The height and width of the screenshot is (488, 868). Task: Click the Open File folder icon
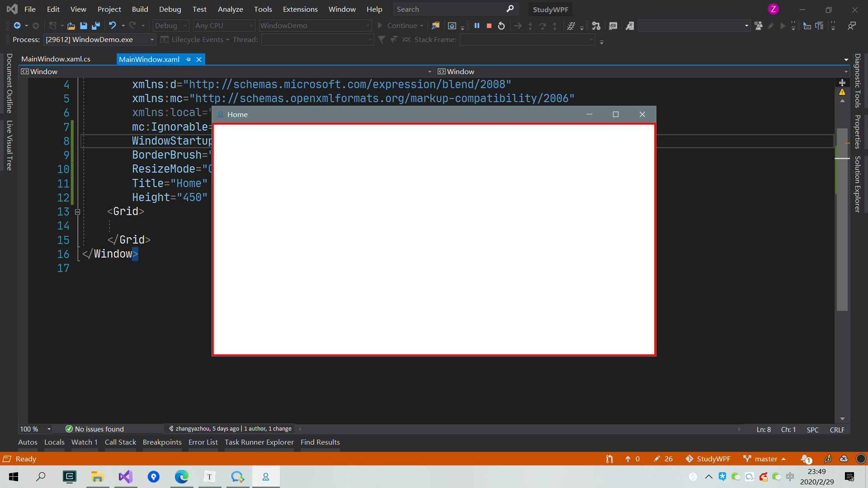point(71,26)
